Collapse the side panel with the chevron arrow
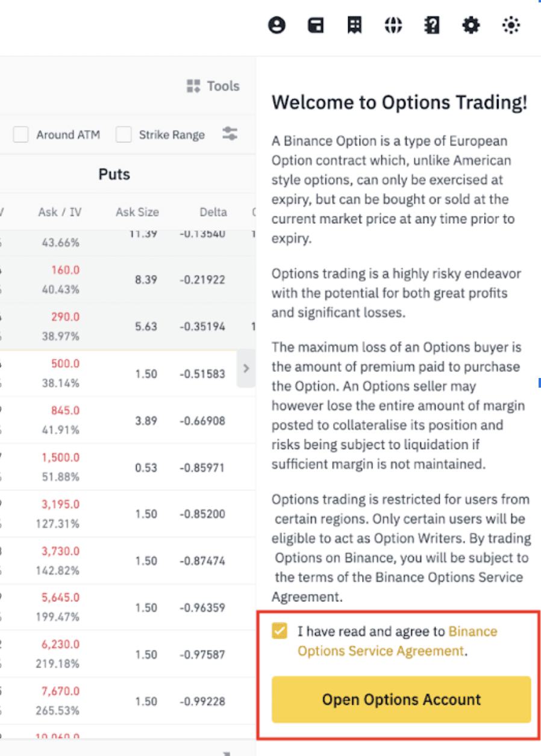 [x=246, y=368]
